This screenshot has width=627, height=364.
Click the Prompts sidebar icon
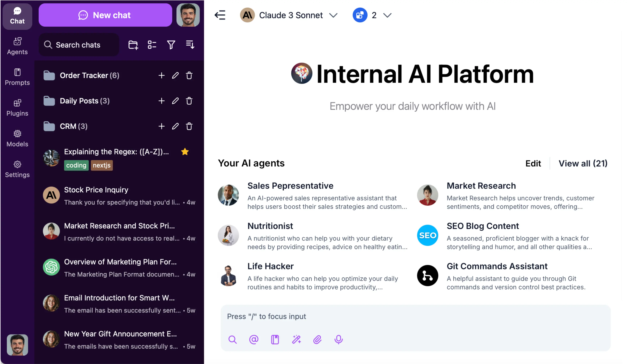coord(17,76)
